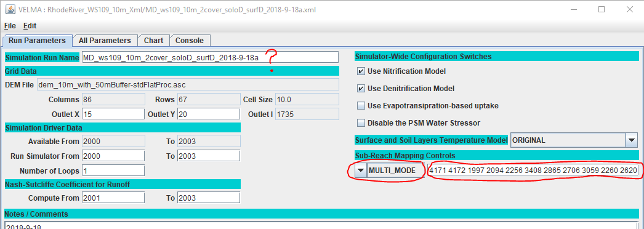This screenshot has height=229, width=644.
Task: Click the Nash-Sutcliffe Compute To field
Action: pyautogui.click(x=209, y=198)
